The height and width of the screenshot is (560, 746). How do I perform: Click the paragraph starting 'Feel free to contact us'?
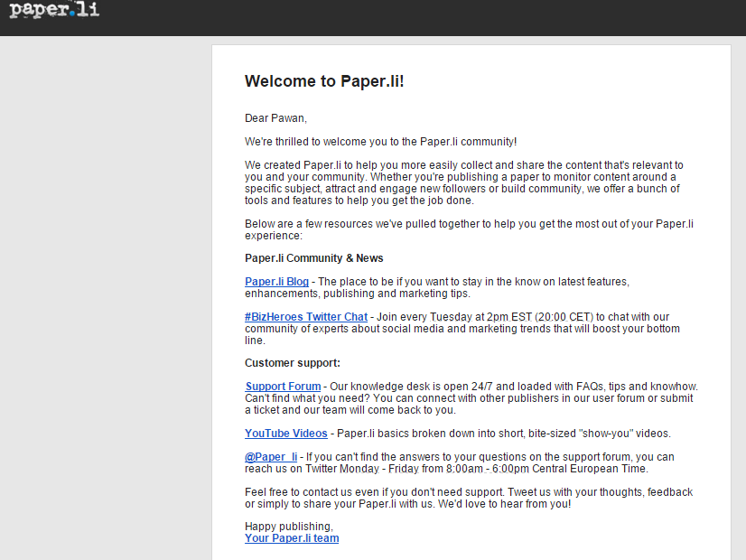click(469, 499)
